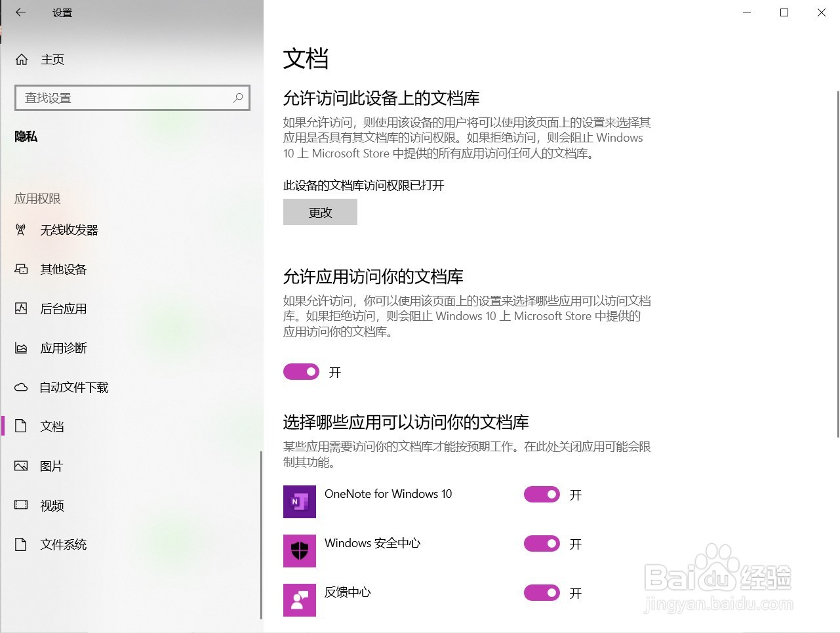Click the main page vertical scrollbar
The width and height of the screenshot is (840, 633).
(837, 264)
